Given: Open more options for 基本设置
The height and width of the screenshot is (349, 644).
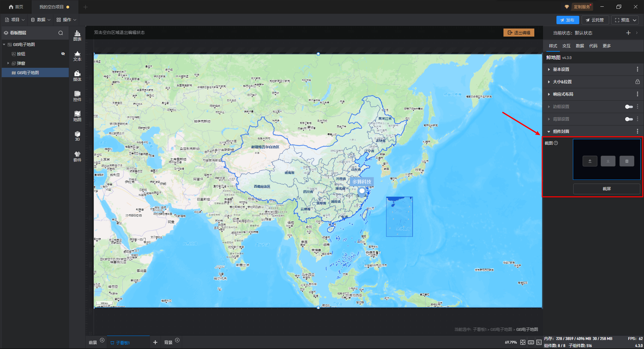Looking at the screenshot, I should click(x=638, y=69).
